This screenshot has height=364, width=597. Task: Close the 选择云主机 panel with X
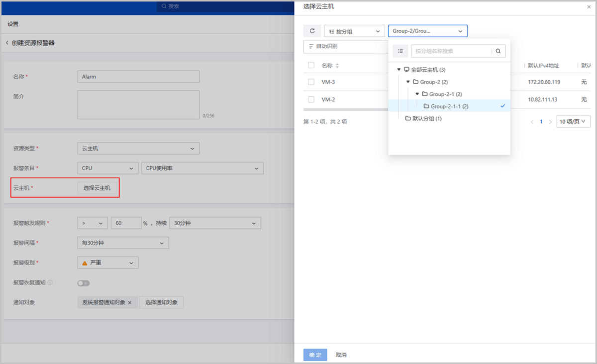tap(589, 7)
